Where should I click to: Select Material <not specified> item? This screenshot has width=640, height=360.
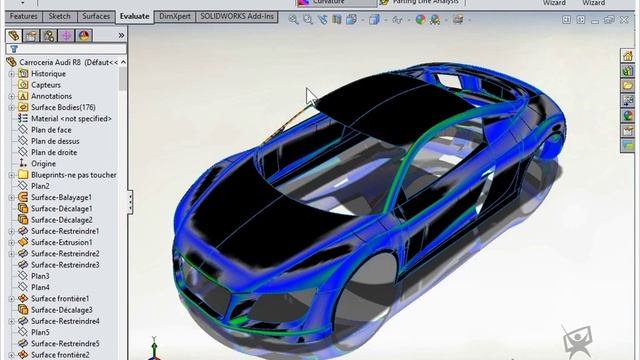(x=64, y=119)
